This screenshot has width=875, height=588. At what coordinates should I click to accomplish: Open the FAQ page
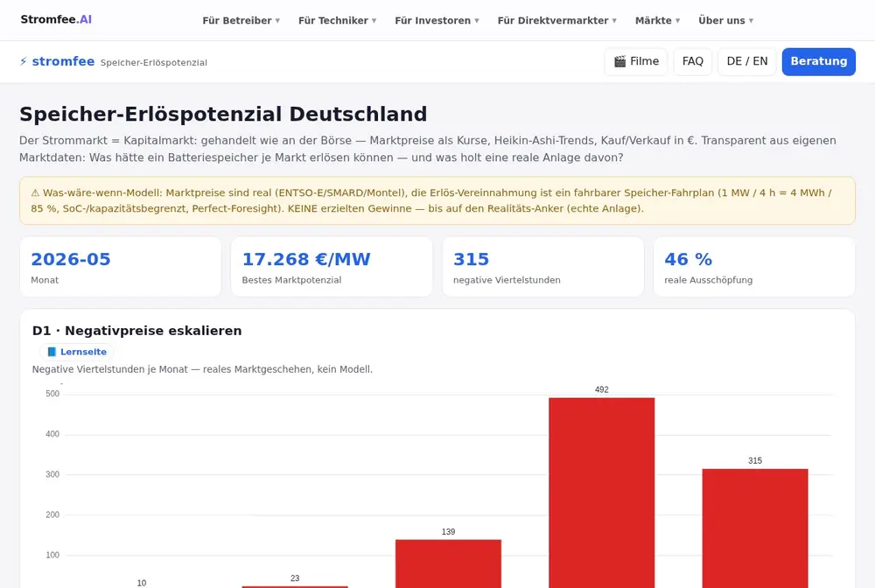point(692,61)
